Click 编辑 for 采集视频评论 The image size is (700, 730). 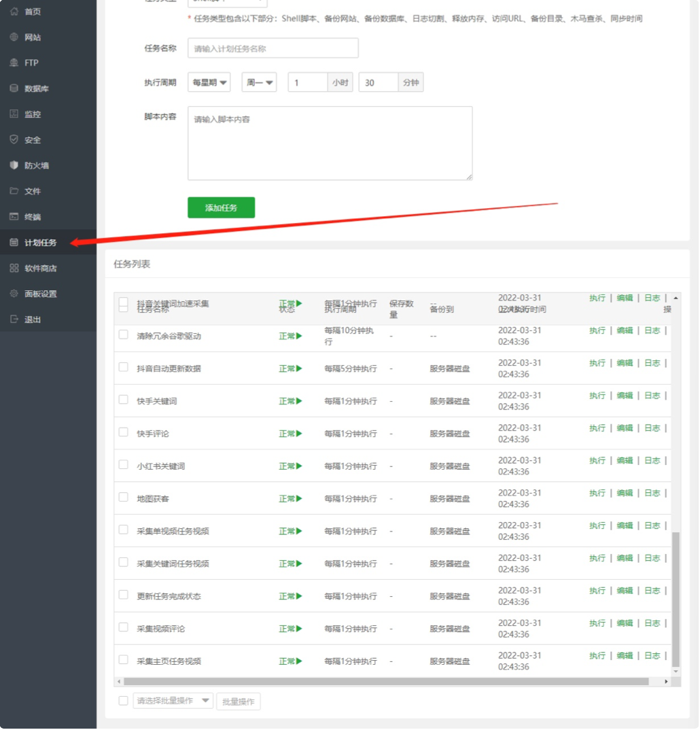pyautogui.click(x=625, y=623)
